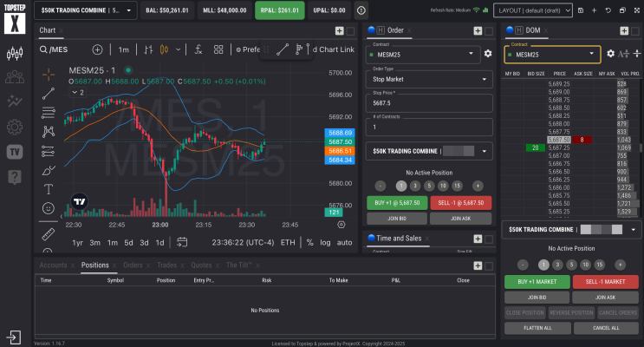Screen dimensions: 644x347
Task: Select 3 contracts in Order panel
Action: [x=415, y=186]
